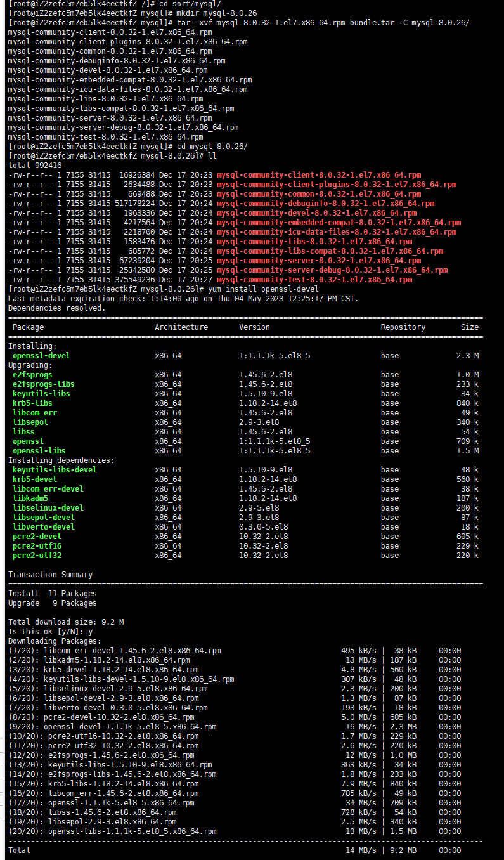Click download row (12/20) e2fsprogs

[x=235, y=755]
